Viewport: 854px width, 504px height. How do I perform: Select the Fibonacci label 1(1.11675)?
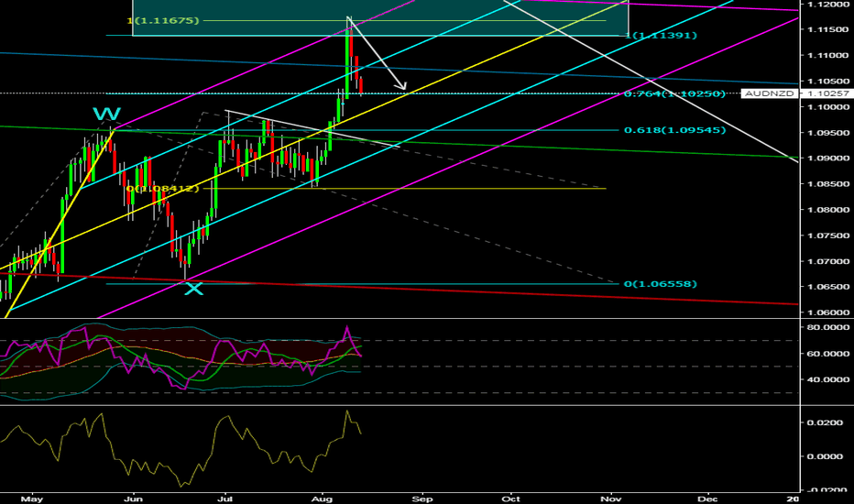point(163,21)
